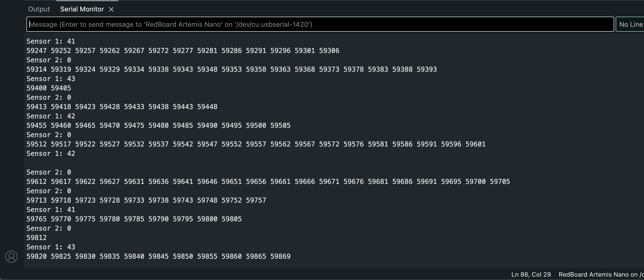Focus the serial Message input field
The image size is (644, 280).
pos(320,24)
